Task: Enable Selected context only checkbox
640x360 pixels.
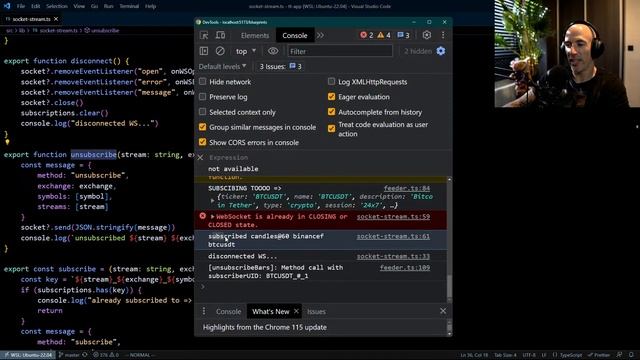Action: [202, 112]
